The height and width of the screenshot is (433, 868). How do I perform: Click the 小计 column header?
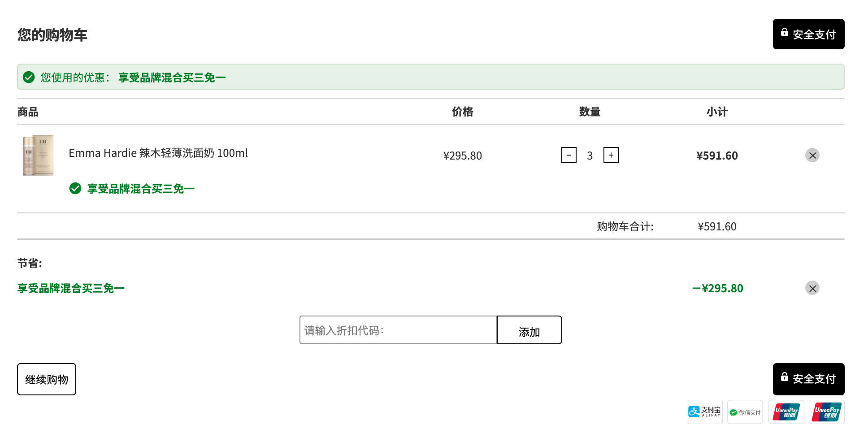point(717,112)
